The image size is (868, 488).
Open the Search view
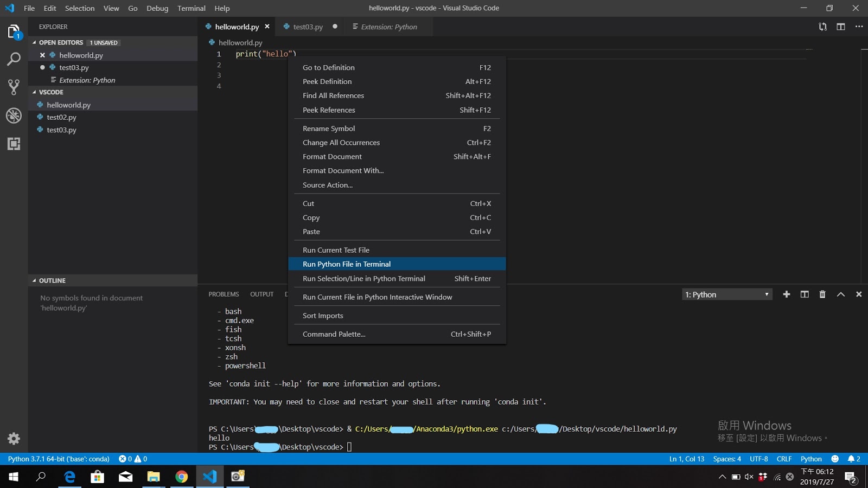pyautogui.click(x=13, y=59)
